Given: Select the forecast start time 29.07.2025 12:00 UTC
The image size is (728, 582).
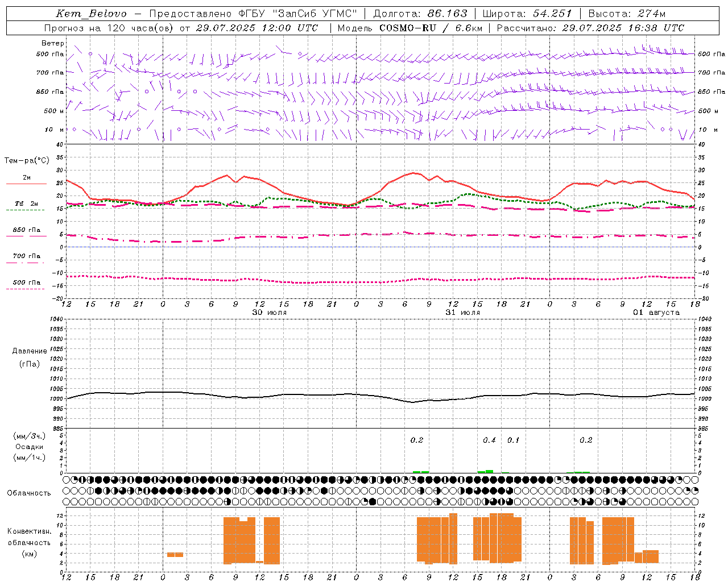Looking at the screenshot, I should [x=257, y=28].
